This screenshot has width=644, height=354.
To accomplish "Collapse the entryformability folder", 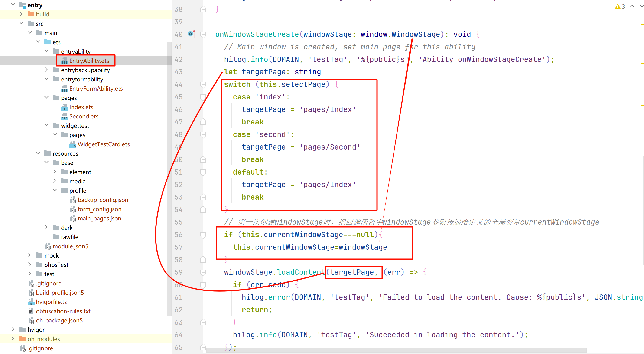I will click(46, 79).
